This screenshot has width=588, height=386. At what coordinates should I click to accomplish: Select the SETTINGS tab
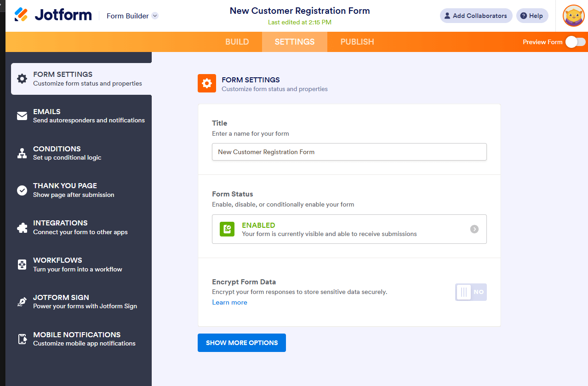coord(295,42)
